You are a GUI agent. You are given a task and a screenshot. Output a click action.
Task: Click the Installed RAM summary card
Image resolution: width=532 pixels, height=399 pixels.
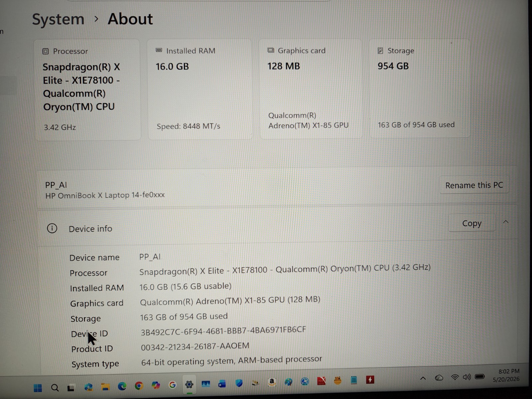point(200,89)
